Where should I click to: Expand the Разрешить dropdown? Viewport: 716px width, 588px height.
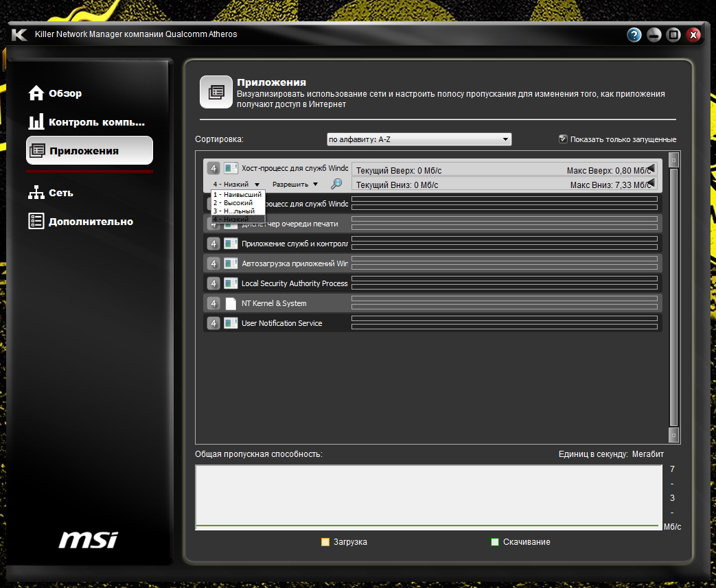point(295,184)
